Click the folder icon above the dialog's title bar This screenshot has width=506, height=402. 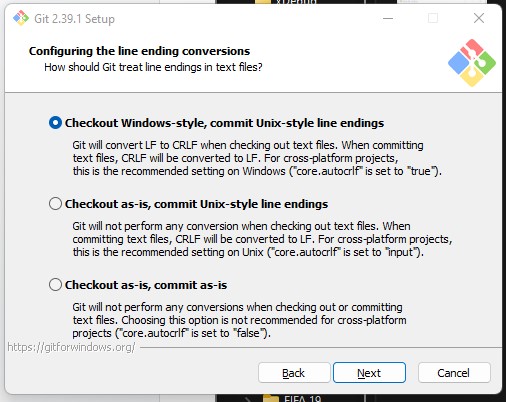pos(263,2)
